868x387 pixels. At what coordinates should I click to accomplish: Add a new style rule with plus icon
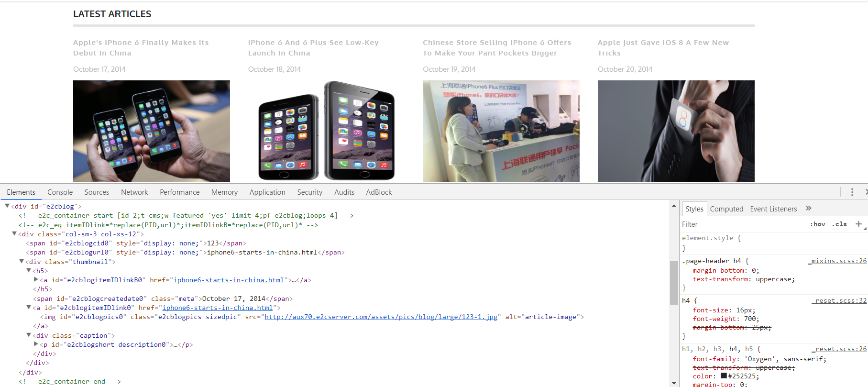tap(858, 224)
